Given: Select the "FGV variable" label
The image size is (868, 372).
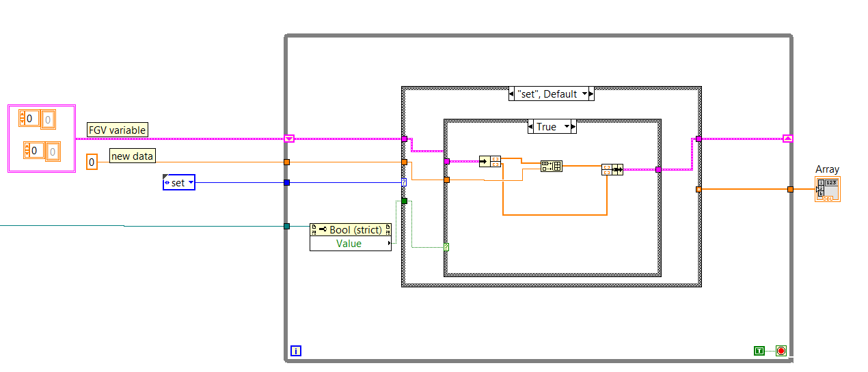Looking at the screenshot, I should coord(118,130).
